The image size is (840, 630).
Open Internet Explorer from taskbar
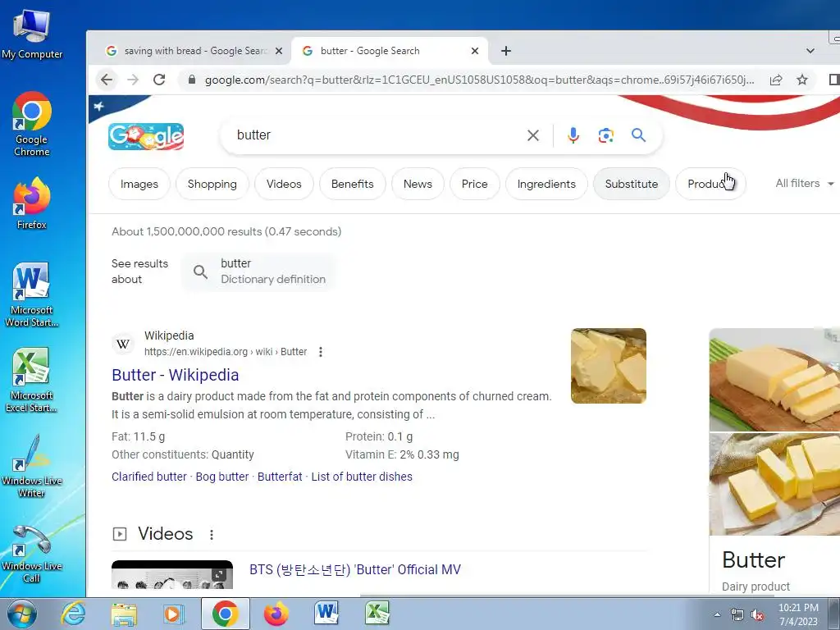[73, 614]
